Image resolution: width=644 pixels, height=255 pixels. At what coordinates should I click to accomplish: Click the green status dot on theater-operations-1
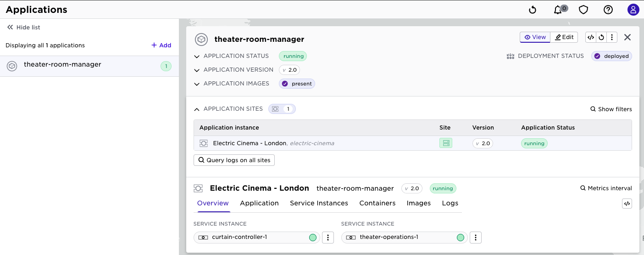click(x=461, y=238)
